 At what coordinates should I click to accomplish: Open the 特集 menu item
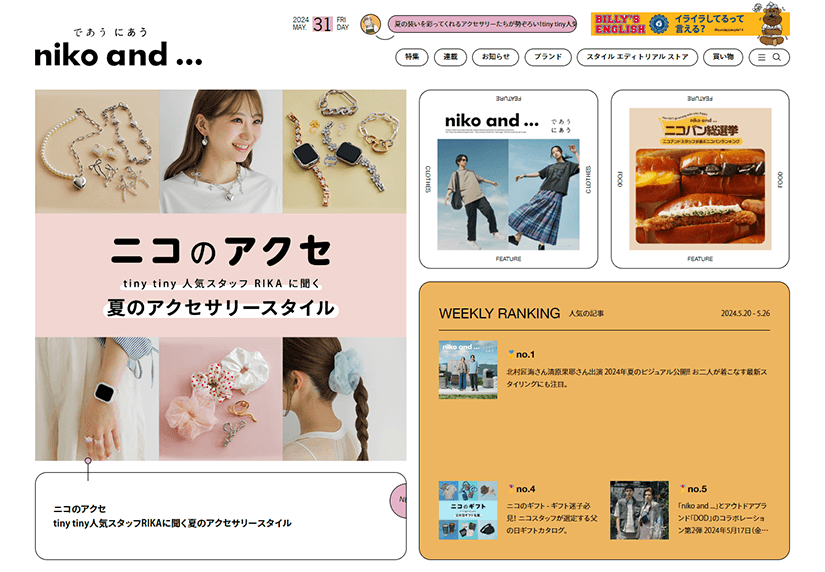point(412,58)
